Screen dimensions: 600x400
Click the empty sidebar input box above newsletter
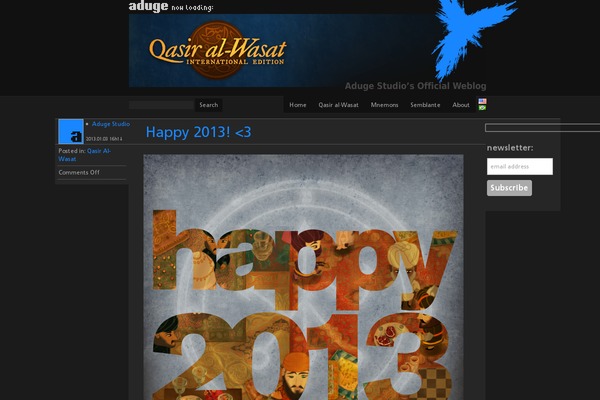click(x=542, y=128)
